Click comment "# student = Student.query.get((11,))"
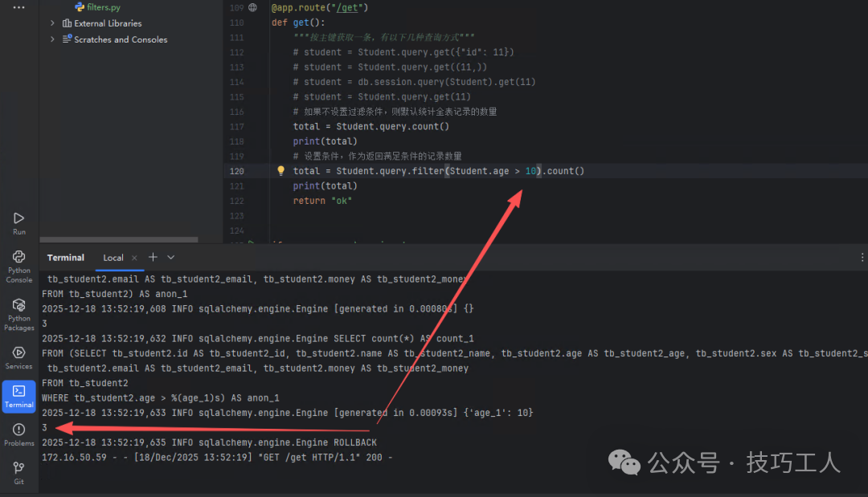 (390, 67)
